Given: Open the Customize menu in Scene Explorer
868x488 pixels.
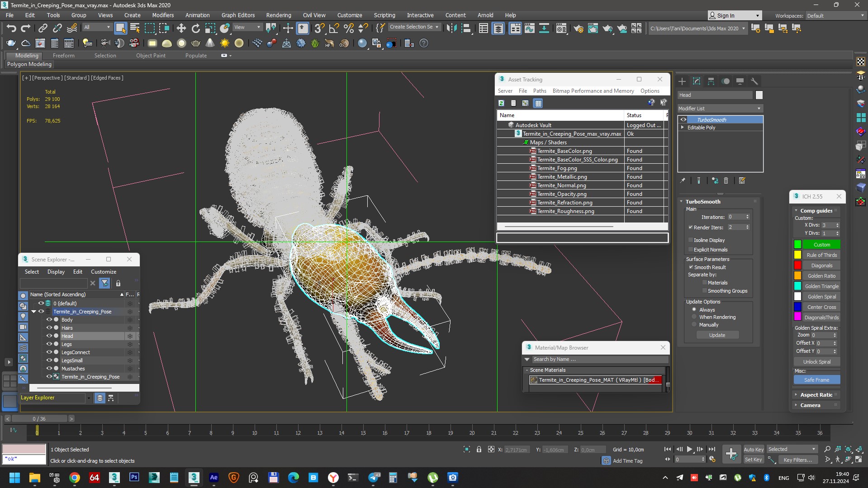Looking at the screenshot, I should pos(104,272).
